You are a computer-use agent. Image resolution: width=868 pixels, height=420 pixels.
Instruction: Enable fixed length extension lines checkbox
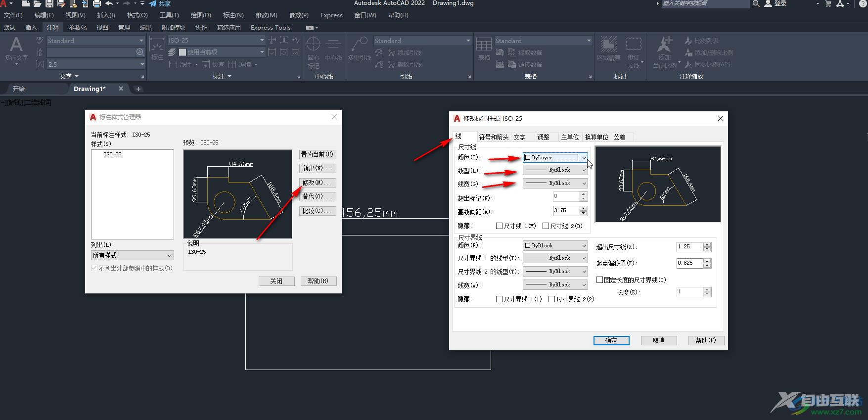pos(599,280)
